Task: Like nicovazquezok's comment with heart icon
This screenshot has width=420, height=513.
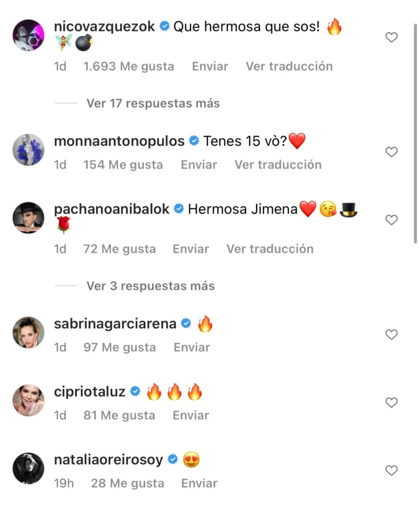Action: 391,38
